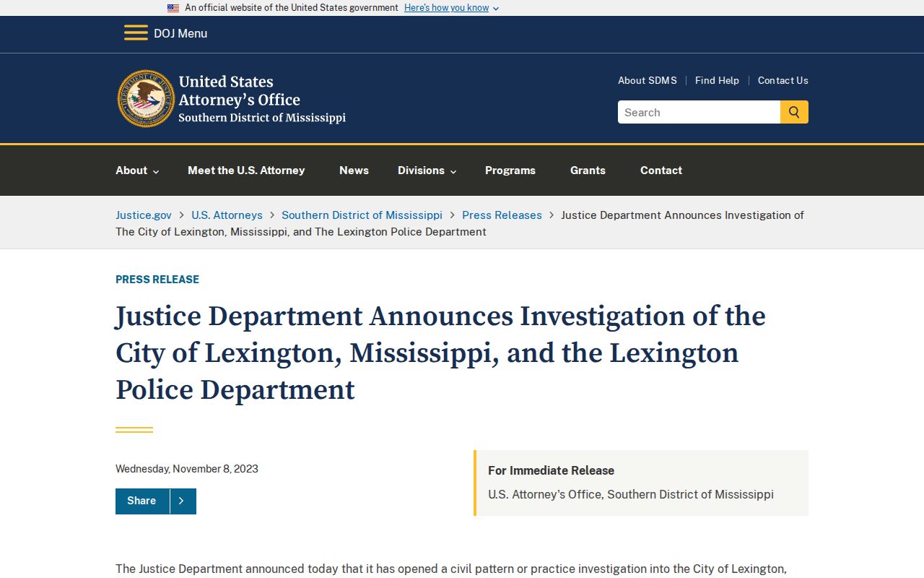Open the Grants menu item
This screenshot has width=924, height=578.
tap(588, 171)
